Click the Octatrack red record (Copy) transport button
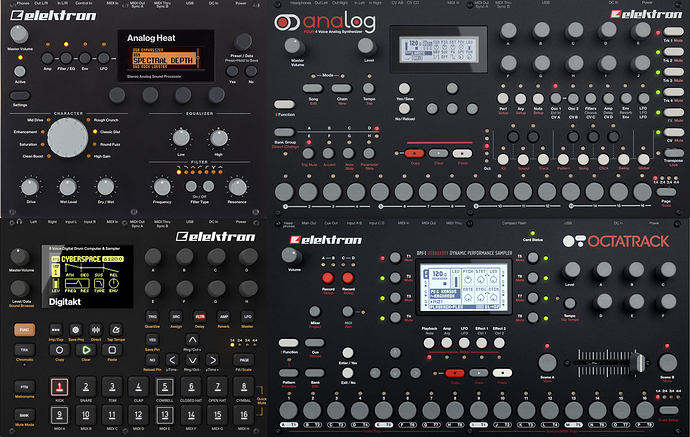The image size is (690, 437). click(x=455, y=373)
